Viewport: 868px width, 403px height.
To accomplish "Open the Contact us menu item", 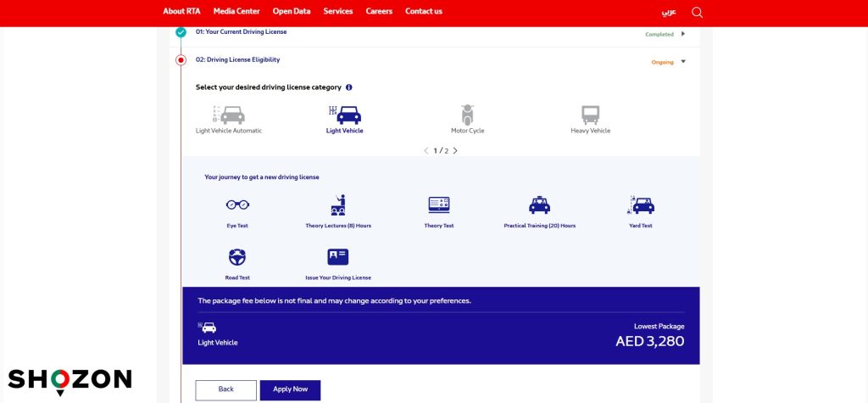I will [x=424, y=11].
